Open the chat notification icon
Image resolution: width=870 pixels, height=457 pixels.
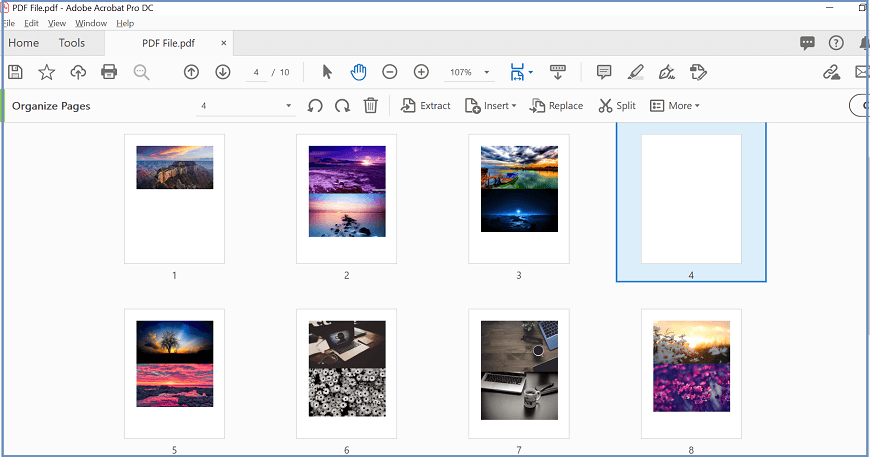[807, 43]
